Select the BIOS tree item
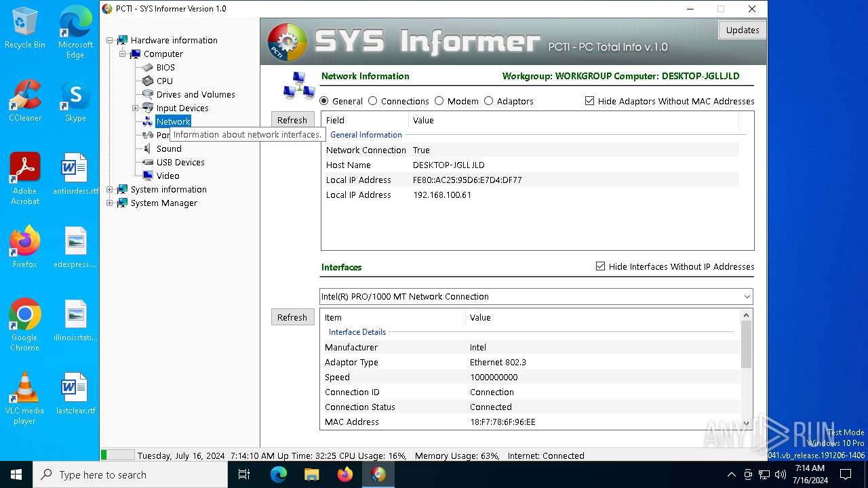 point(165,67)
